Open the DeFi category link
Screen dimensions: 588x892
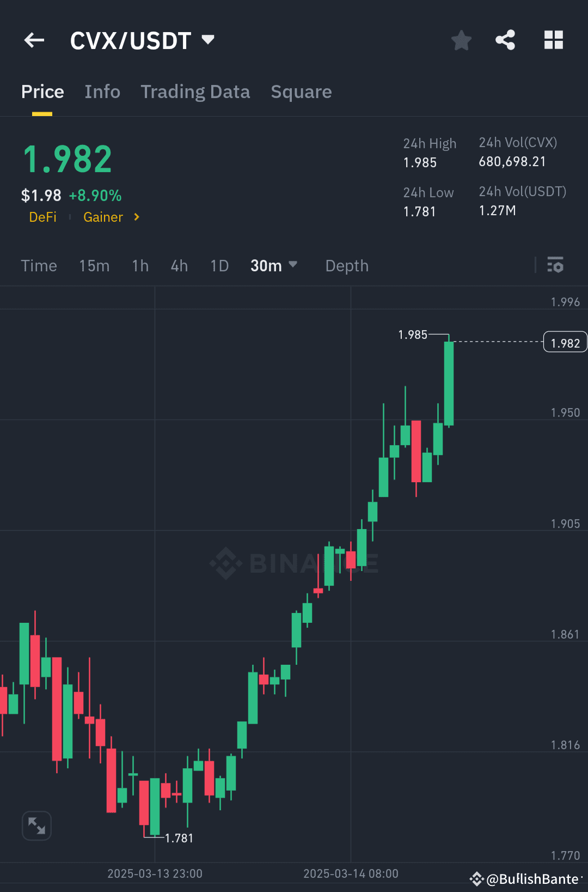pyautogui.click(x=43, y=217)
